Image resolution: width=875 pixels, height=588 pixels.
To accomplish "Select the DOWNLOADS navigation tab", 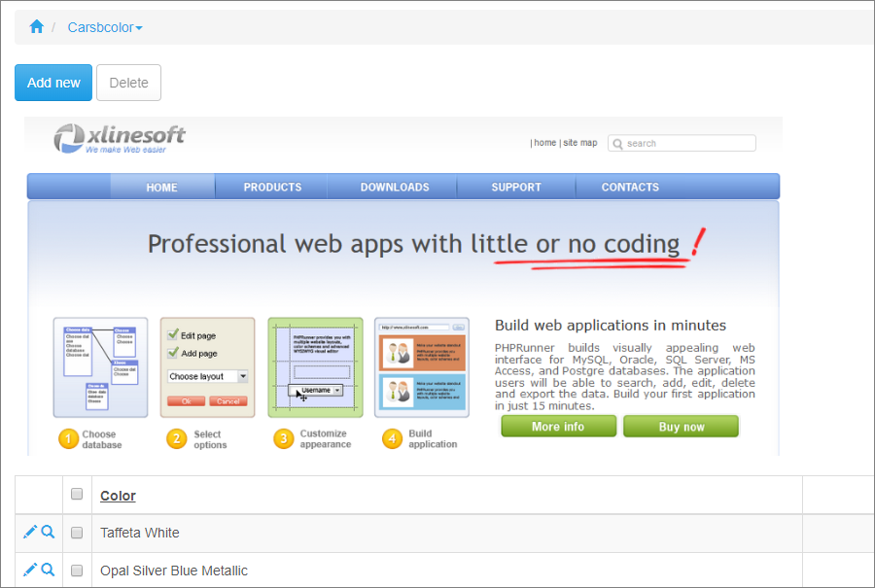I will tap(395, 187).
